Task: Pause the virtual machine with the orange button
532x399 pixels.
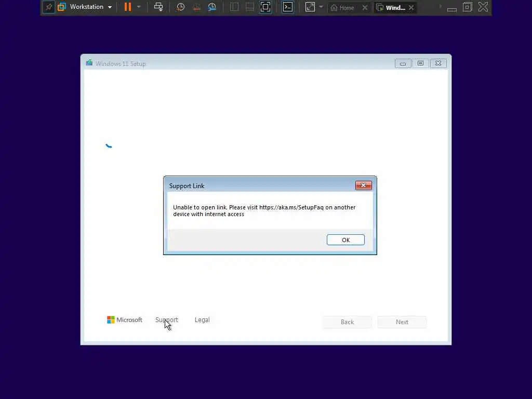Action: coord(128,7)
